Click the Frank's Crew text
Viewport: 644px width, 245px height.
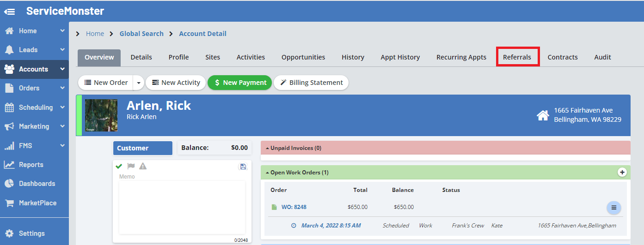[468, 226]
